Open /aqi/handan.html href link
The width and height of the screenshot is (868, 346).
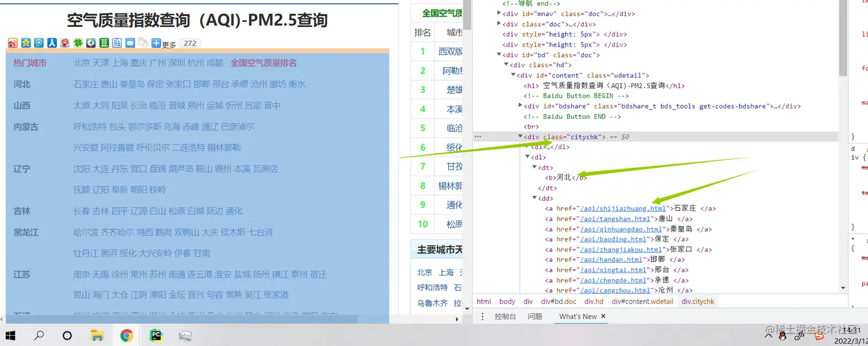tap(611, 260)
